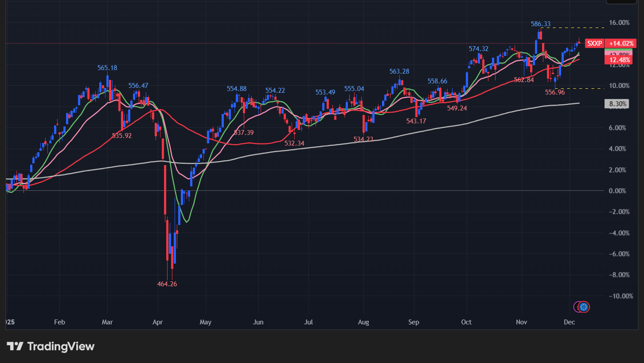Click the +14.02% change badge
The image size is (644, 363).
(621, 43)
